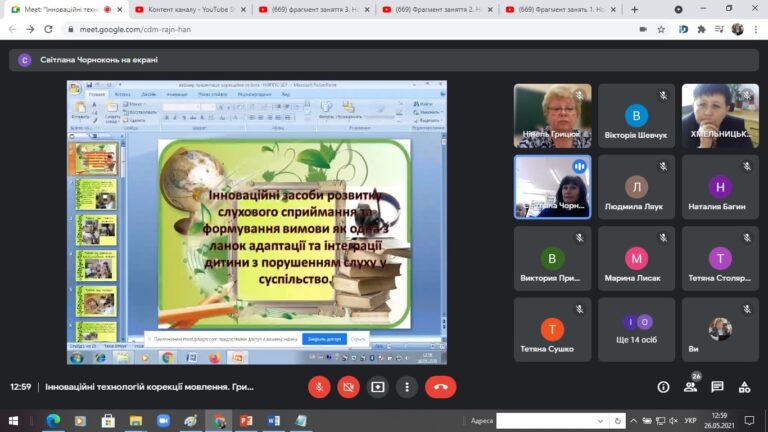Open browser extensions puzzle icon

(x=701, y=29)
